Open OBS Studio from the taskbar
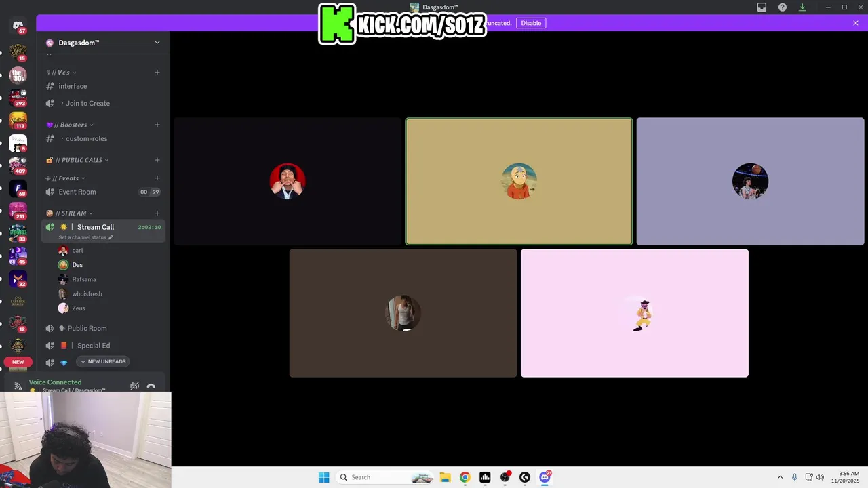Image resolution: width=868 pixels, height=488 pixels. point(505,477)
